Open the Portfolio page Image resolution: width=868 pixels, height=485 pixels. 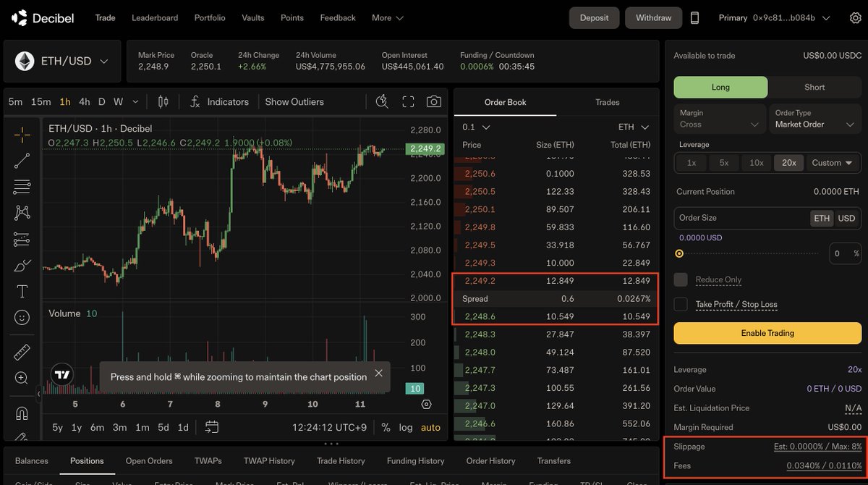pos(210,18)
